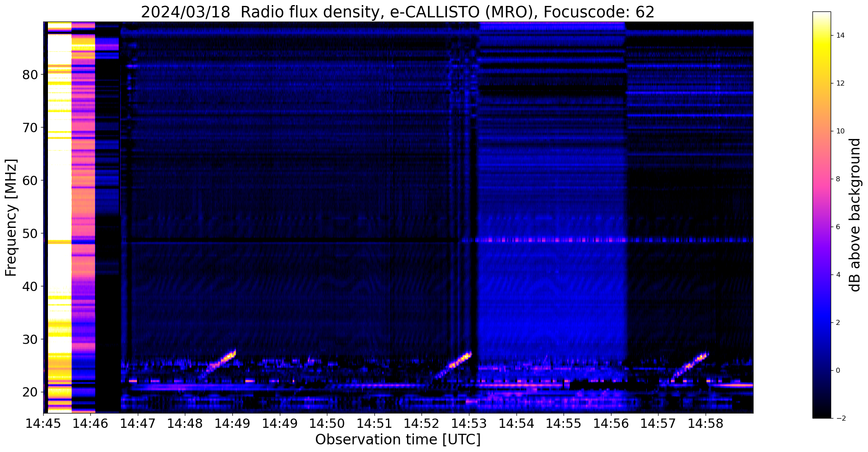Click the 14:56 time tick label

(611, 424)
